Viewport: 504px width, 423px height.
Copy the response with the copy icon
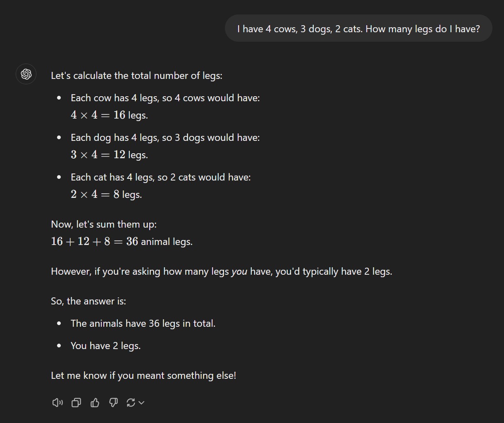tap(76, 402)
